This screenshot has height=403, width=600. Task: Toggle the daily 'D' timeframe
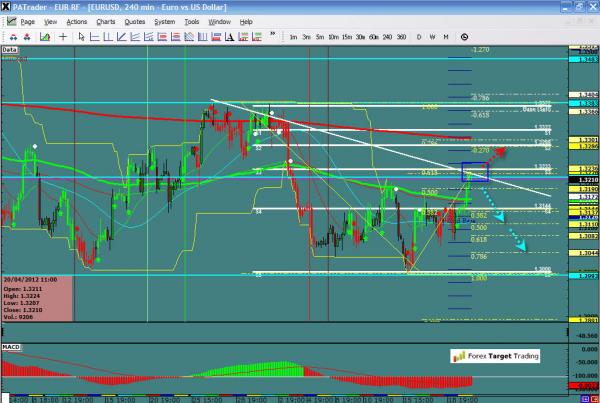[419, 37]
